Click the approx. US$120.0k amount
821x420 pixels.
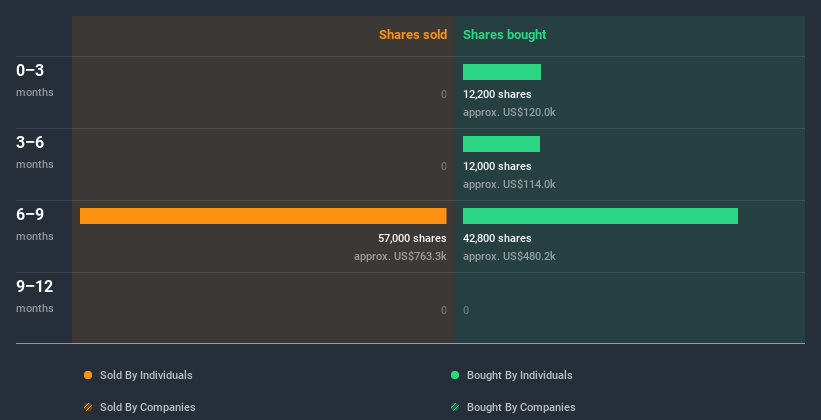click(509, 112)
